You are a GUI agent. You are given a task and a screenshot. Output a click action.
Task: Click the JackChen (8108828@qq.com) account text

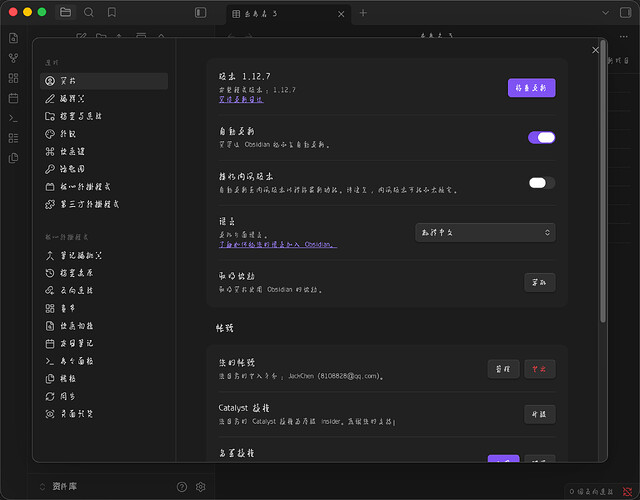click(x=335, y=376)
